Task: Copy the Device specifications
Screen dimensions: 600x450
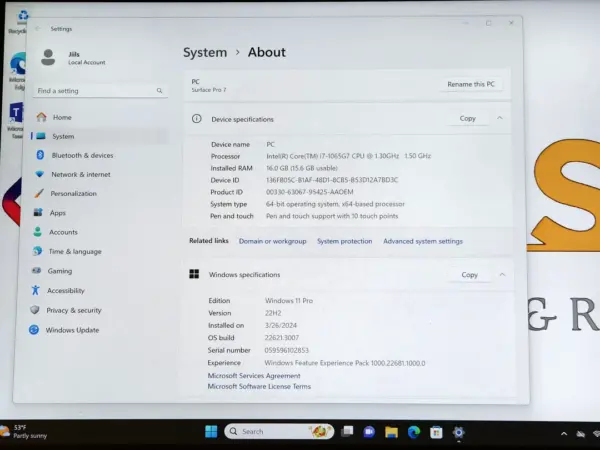Action: 468,119
